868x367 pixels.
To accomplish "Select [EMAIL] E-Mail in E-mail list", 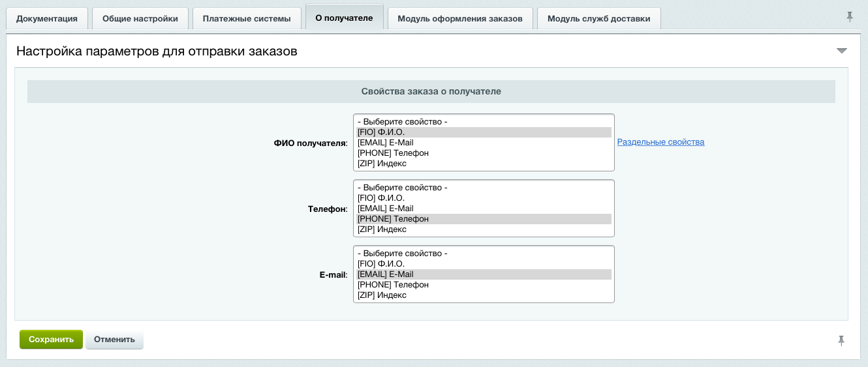I will pyautogui.click(x=484, y=274).
